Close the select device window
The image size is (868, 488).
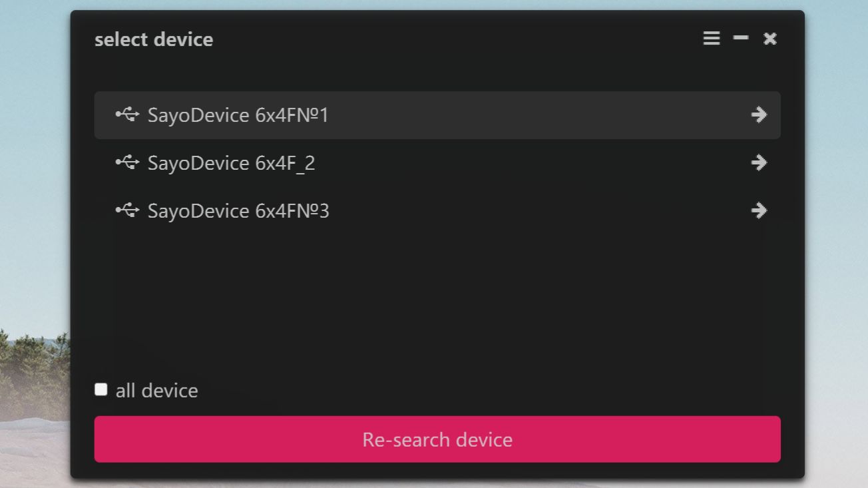point(769,39)
